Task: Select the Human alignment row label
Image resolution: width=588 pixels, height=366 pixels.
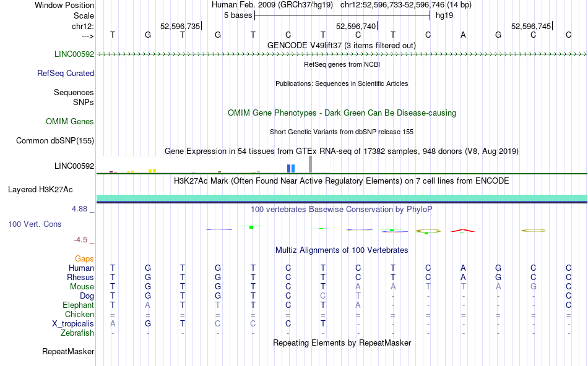Action: (x=81, y=268)
